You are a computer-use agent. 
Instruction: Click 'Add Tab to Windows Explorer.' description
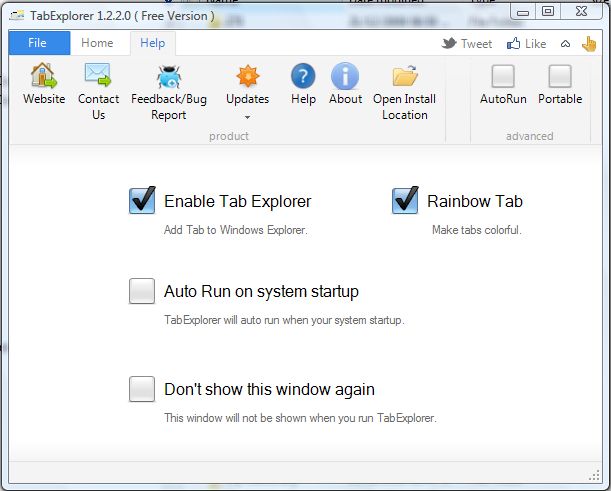click(x=236, y=230)
